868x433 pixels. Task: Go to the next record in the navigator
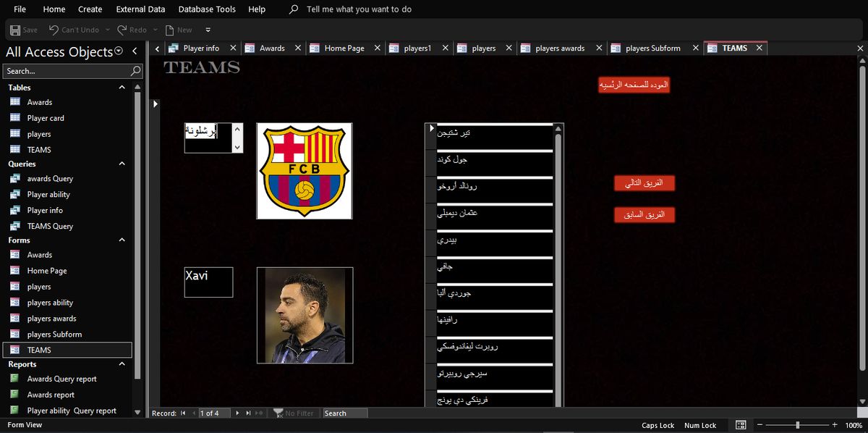tap(237, 413)
